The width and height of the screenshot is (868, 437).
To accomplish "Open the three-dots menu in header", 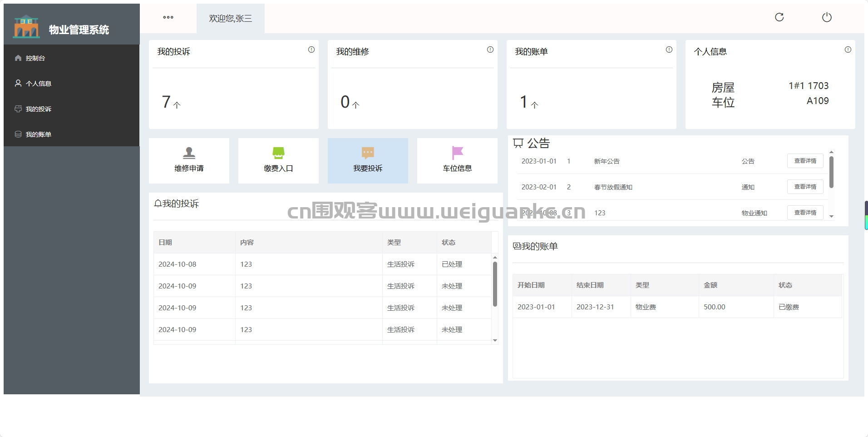I will [168, 17].
